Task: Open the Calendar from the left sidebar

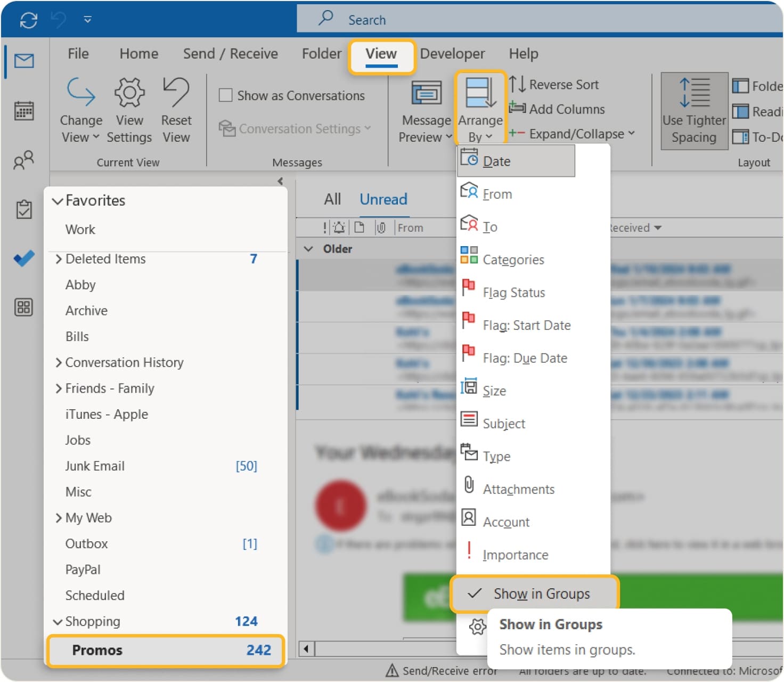Action: pyautogui.click(x=23, y=111)
